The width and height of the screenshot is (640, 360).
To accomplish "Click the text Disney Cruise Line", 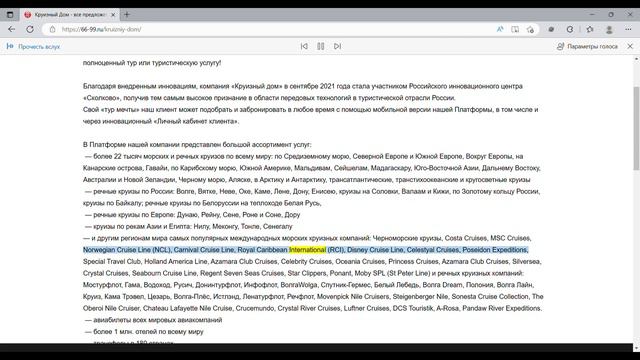I will pyautogui.click(x=375, y=250).
